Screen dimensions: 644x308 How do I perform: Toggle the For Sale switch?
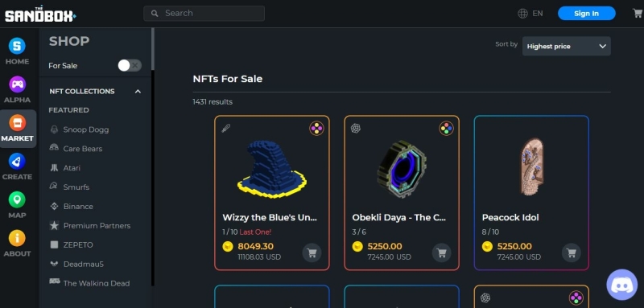(x=130, y=65)
